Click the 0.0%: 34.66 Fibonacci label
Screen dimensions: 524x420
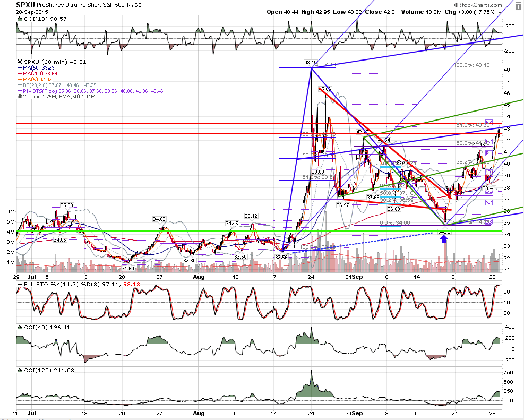click(394, 223)
